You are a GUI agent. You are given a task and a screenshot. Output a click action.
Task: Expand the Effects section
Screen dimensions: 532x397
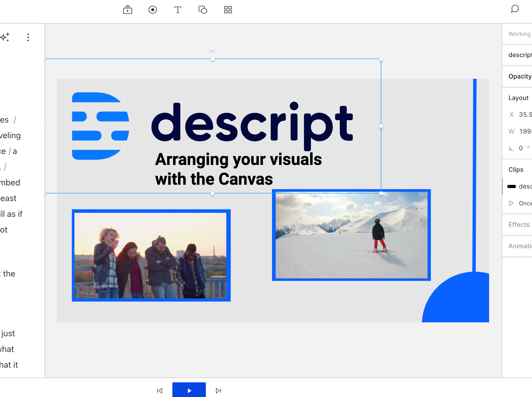click(519, 224)
